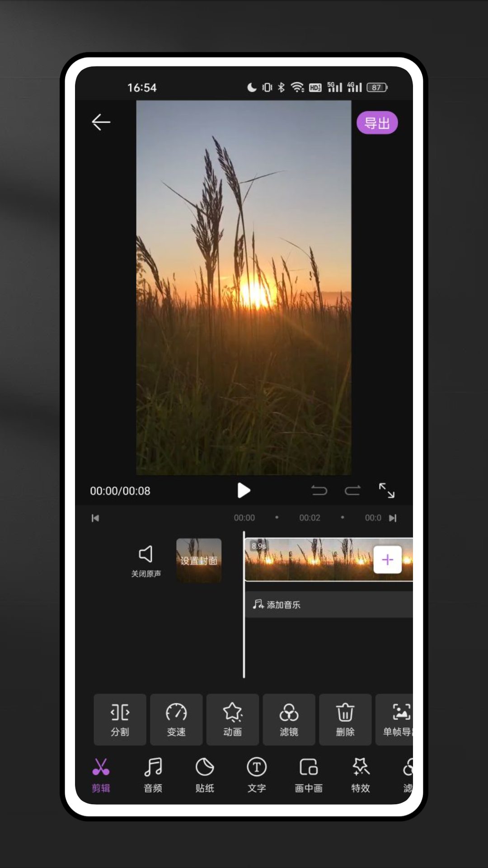Screen dimensions: 488x868
Task: Delete clip with 删除 trash icon
Action: pyautogui.click(x=345, y=720)
